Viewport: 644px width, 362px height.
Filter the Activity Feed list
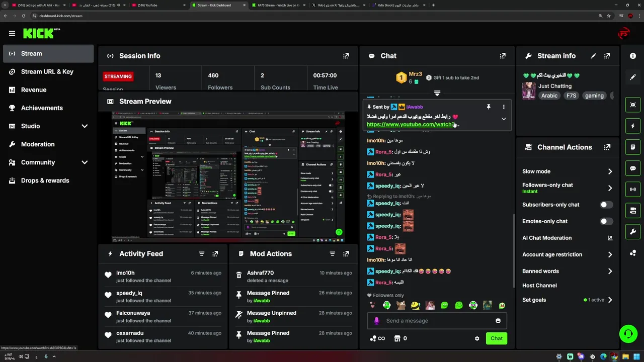click(202, 254)
